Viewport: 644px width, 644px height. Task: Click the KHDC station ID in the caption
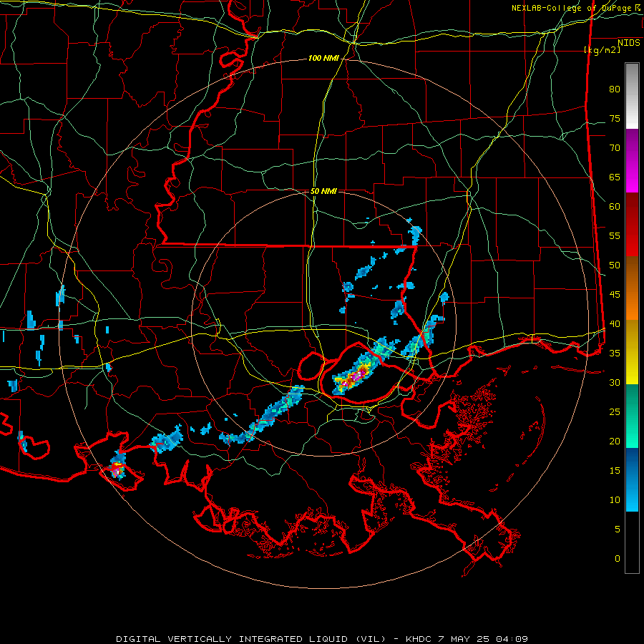[421, 639]
